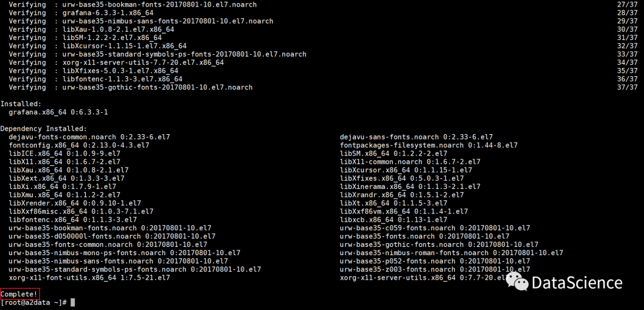Select the fontconfig.x86_64 package line
The height and width of the screenshot is (310, 644).
pyautogui.click(x=79, y=145)
